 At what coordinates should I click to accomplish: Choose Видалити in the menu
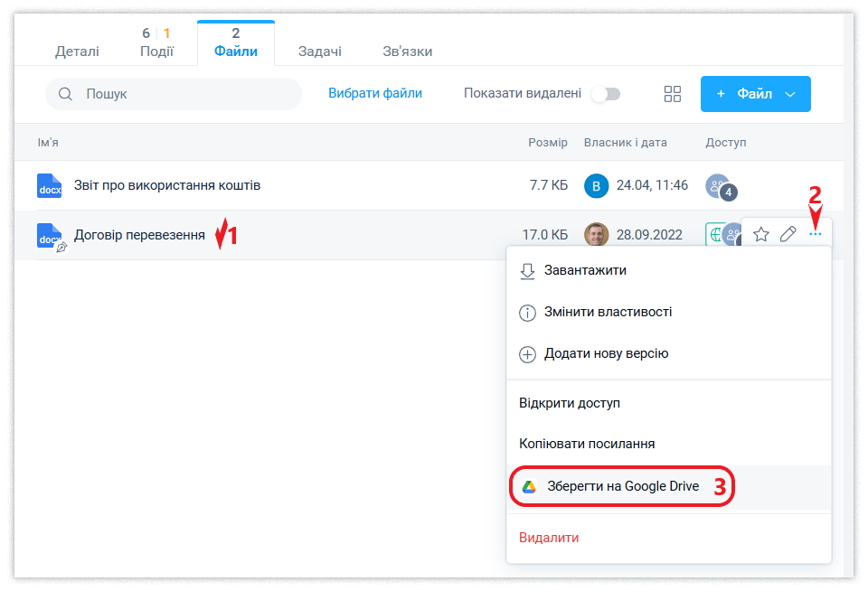pos(549,538)
